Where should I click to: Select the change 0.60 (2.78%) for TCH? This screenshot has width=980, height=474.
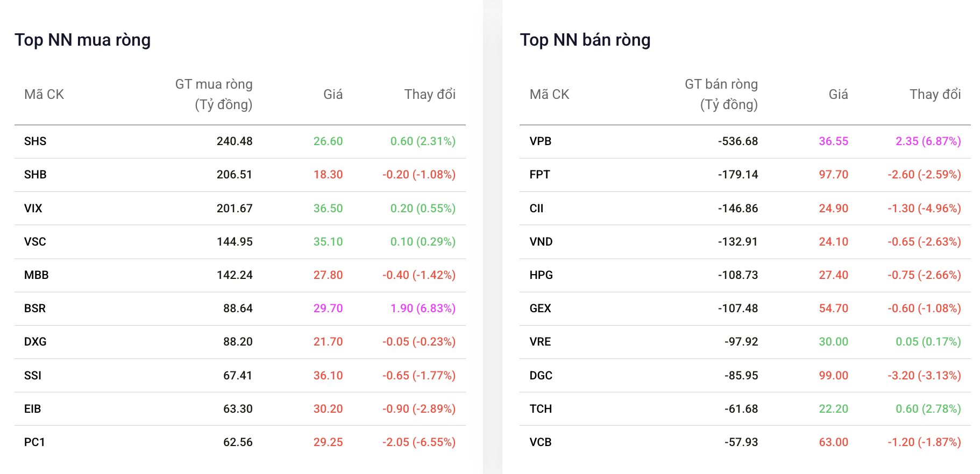tap(928, 409)
